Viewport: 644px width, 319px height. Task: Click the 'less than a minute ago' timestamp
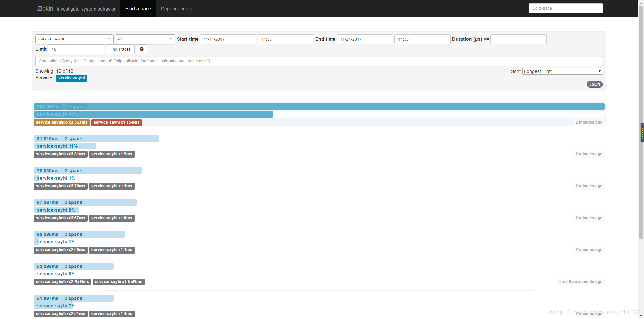581,282
